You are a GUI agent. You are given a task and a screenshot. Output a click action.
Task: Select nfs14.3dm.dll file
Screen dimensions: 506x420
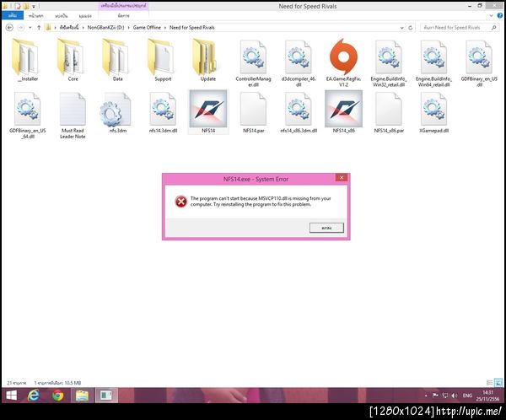(163, 112)
